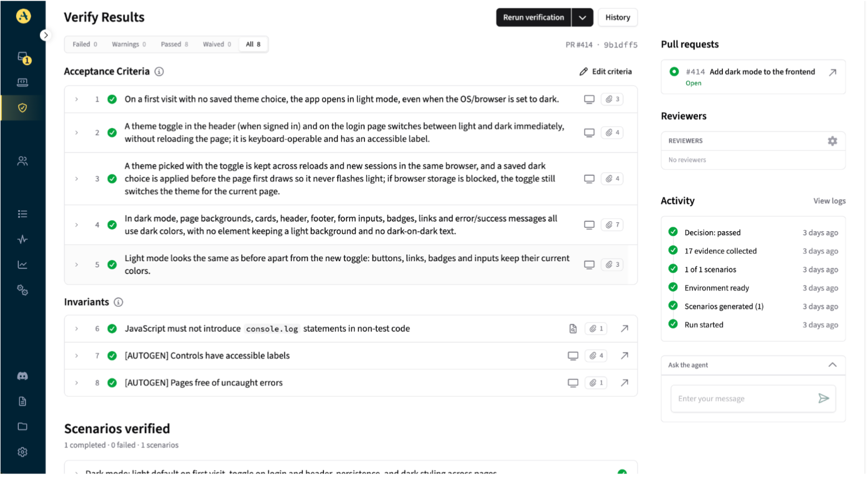Image resolution: width=868 pixels, height=488 pixels.
Task: Click the Rerun verification button
Action: tap(533, 18)
